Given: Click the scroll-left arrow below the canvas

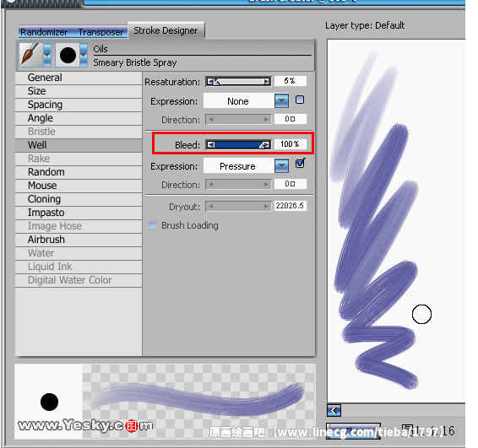Looking at the screenshot, I should 334,411.
